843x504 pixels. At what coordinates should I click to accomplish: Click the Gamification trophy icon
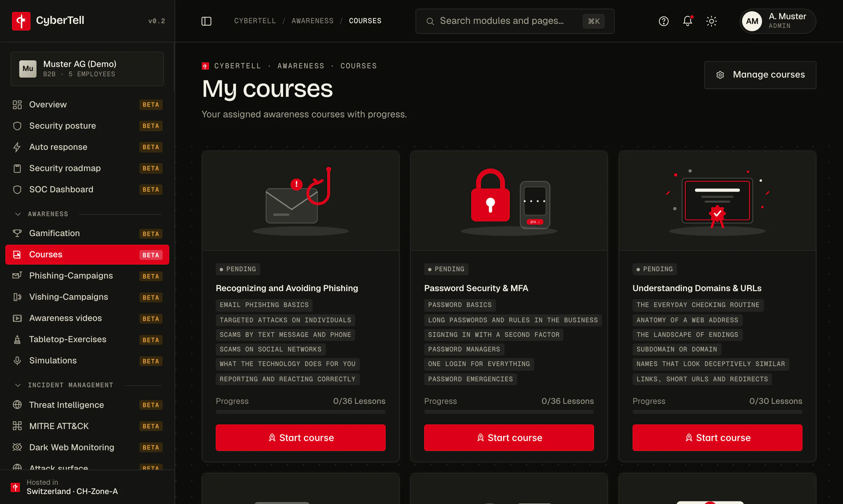[17, 233]
